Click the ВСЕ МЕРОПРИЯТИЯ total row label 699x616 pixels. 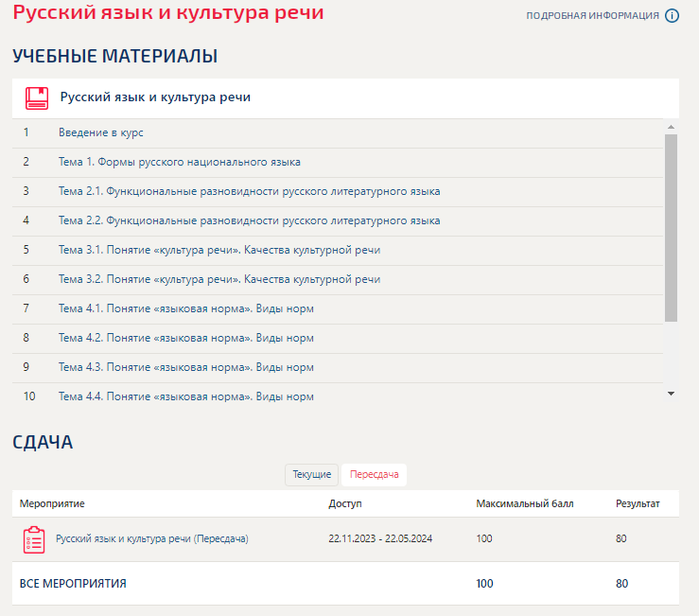pos(73,584)
